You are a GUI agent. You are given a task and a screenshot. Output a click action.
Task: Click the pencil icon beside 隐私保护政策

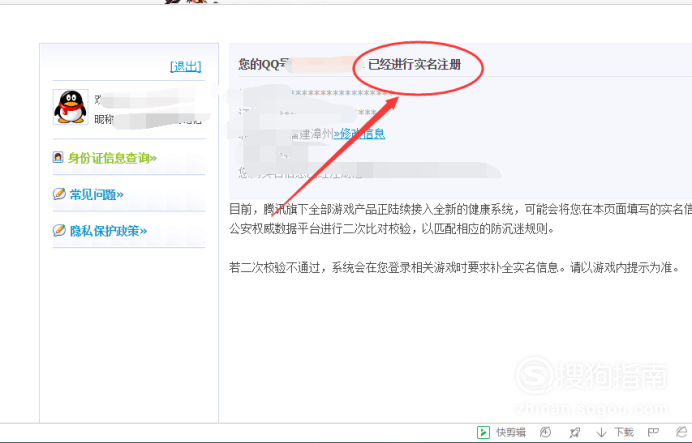point(59,230)
